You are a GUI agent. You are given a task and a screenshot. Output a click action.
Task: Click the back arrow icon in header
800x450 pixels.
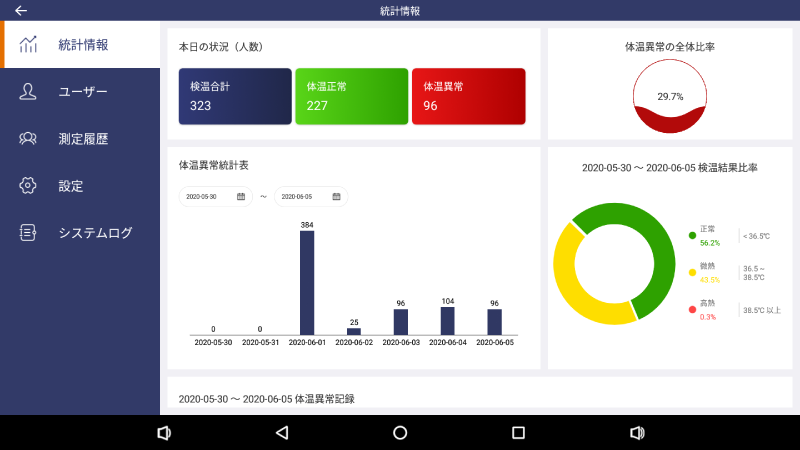20,10
